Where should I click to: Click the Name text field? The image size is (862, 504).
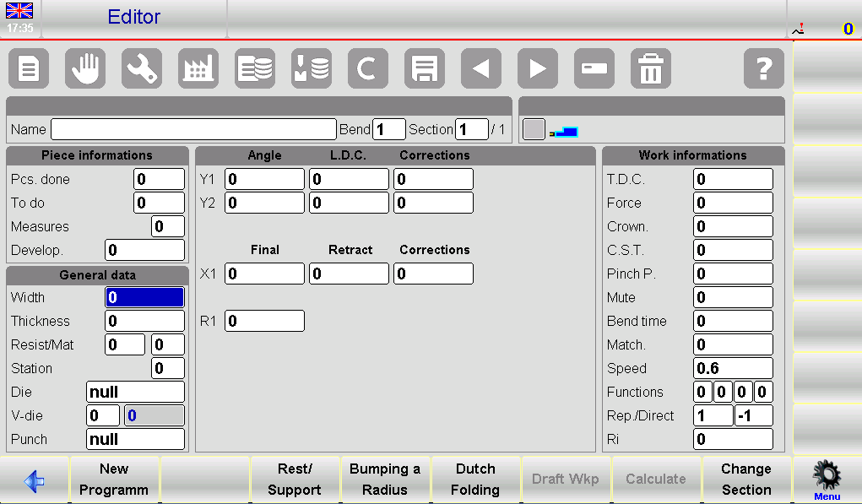tap(193, 129)
